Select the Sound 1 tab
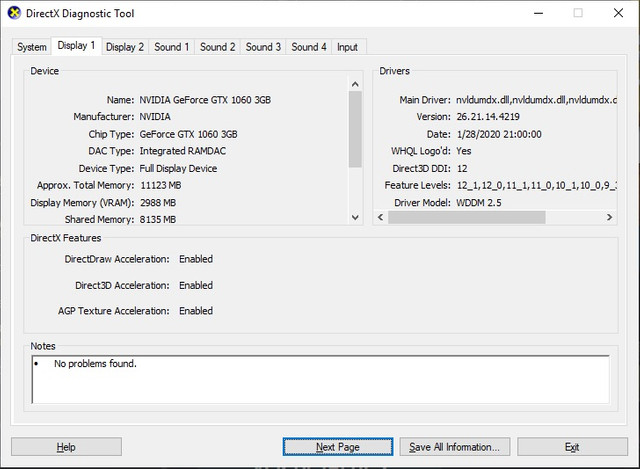The height and width of the screenshot is (469, 640). pyautogui.click(x=172, y=47)
